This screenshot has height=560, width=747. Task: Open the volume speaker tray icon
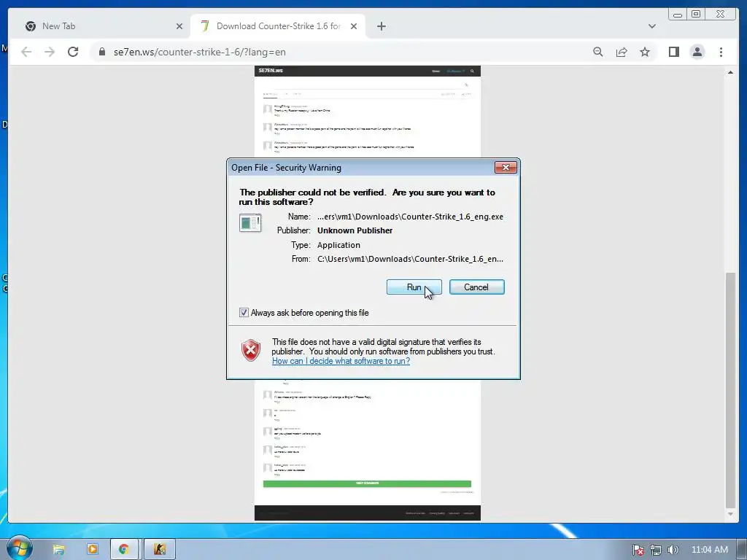[x=673, y=550]
